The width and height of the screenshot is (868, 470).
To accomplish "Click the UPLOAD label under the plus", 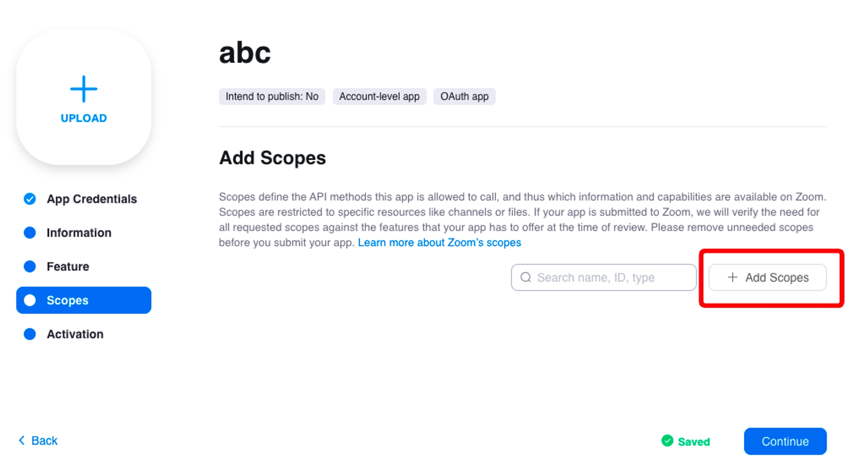I will coord(84,118).
